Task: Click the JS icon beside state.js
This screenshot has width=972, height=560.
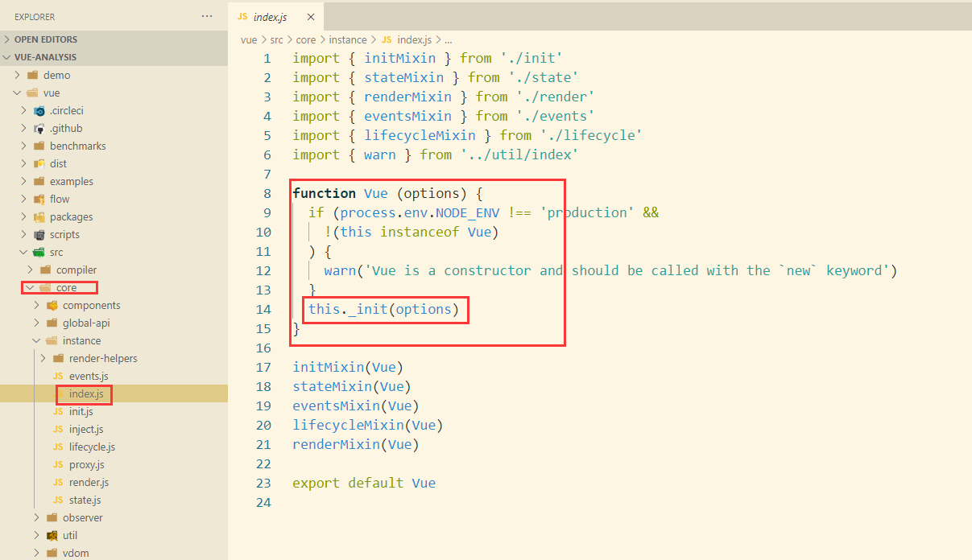Action: point(58,500)
